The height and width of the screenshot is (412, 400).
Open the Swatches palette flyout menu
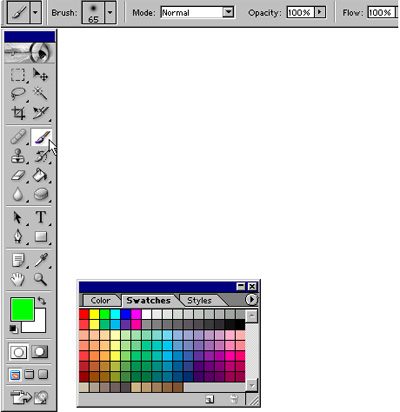(x=251, y=300)
